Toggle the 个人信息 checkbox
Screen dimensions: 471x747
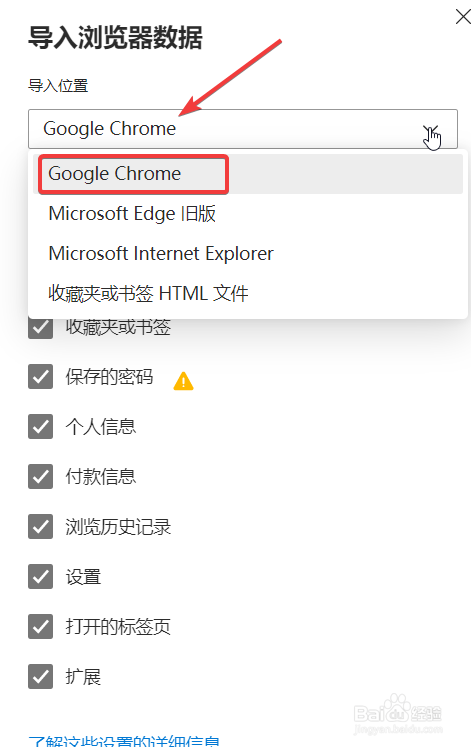tap(40, 426)
